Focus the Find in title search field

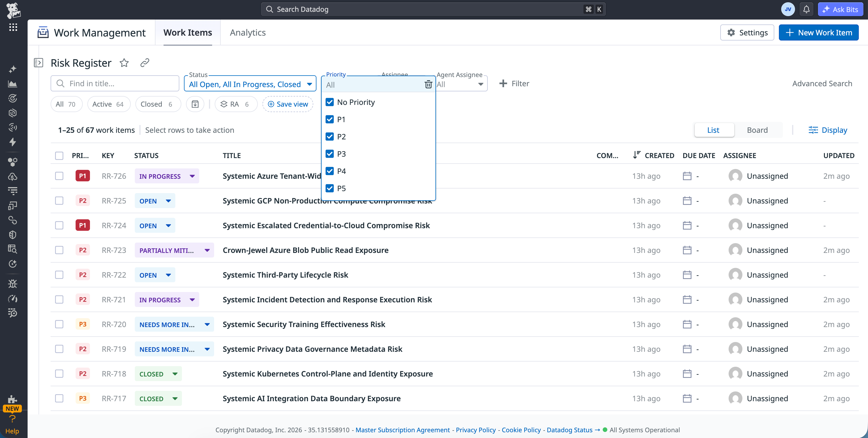point(115,83)
